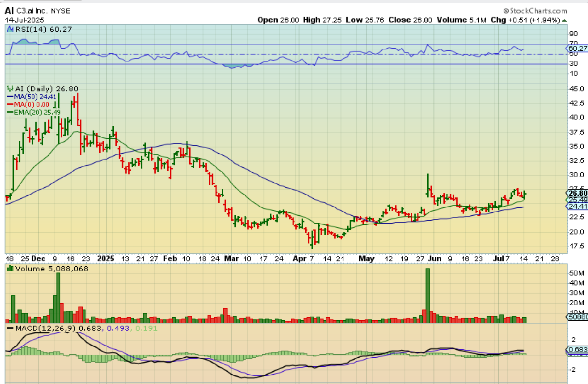Click the copyright symbol before StockCharts.com
Viewport: 588px width, 384px height.
tap(506, 11)
